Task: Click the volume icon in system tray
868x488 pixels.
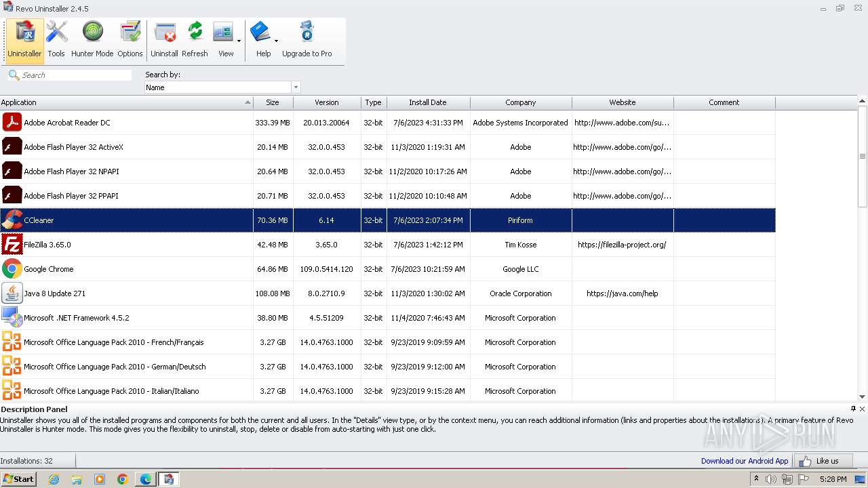Action: point(771,479)
